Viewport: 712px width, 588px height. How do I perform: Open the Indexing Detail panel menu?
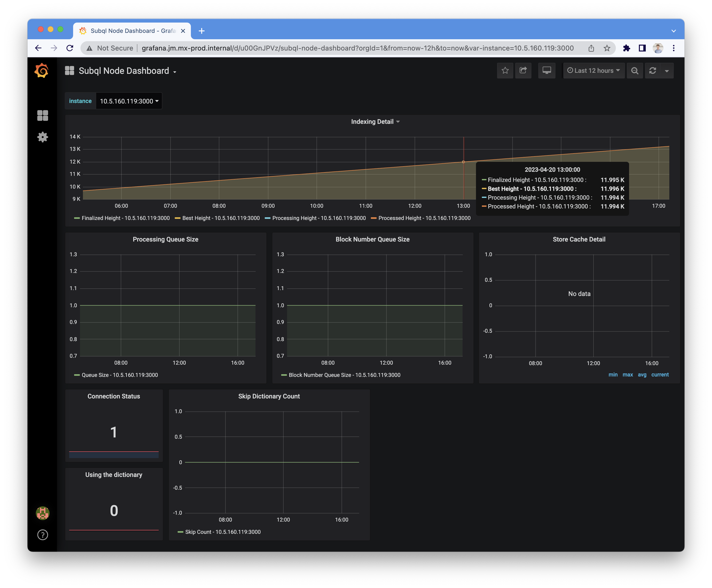tap(375, 122)
